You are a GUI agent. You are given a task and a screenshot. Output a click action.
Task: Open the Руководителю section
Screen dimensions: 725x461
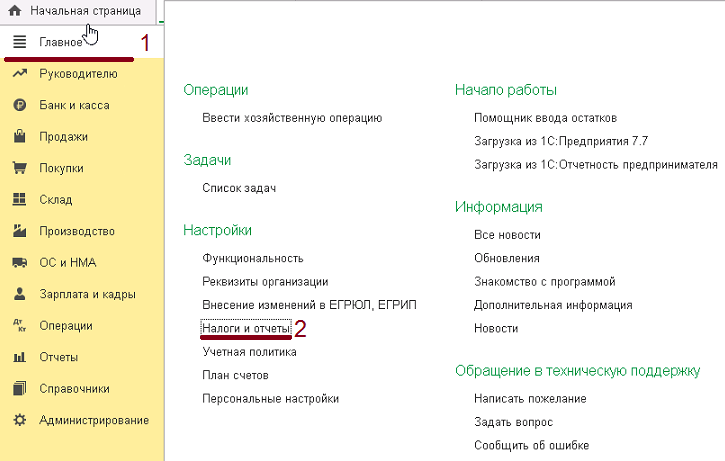point(78,74)
